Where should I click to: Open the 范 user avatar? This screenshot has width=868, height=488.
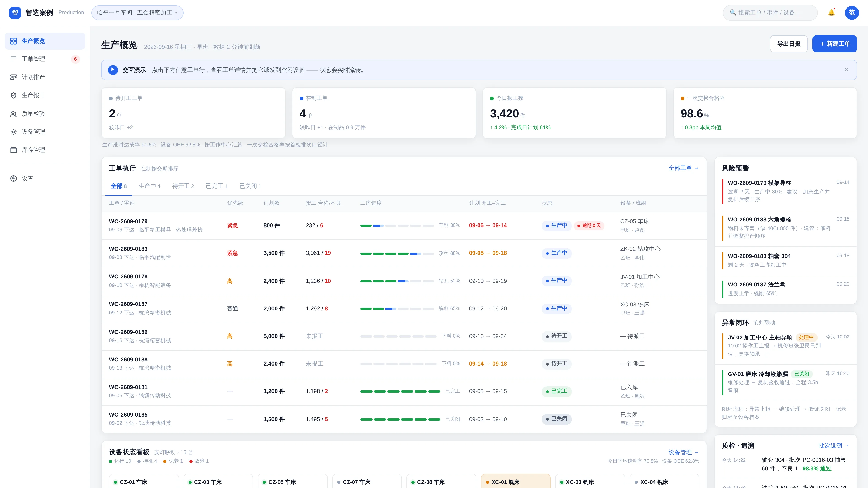click(851, 13)
